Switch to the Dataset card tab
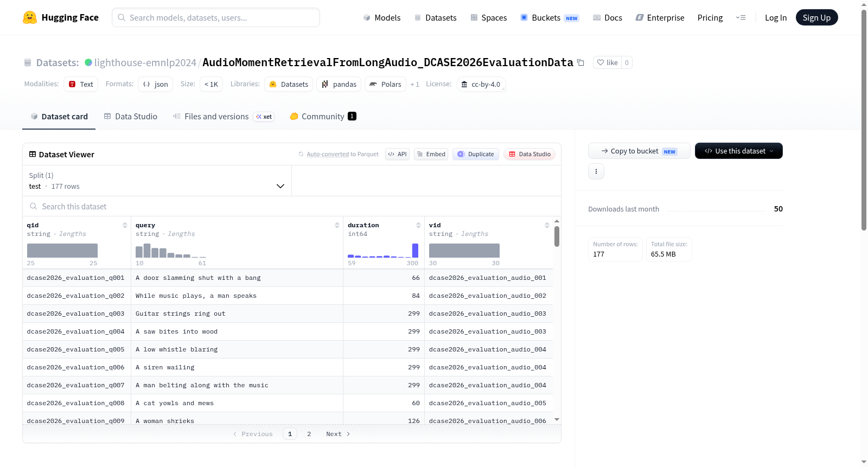This screenshot has height=467, width=868. (x=59, y=116)
